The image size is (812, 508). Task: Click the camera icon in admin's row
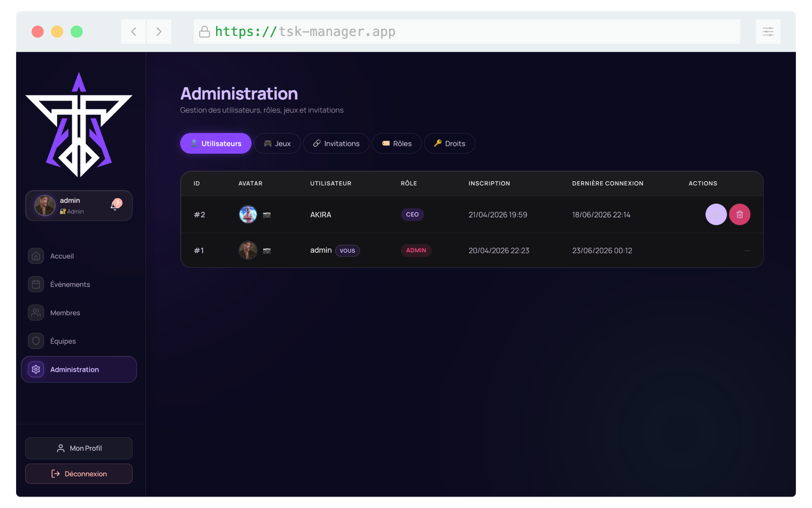[x=267, y=251]
